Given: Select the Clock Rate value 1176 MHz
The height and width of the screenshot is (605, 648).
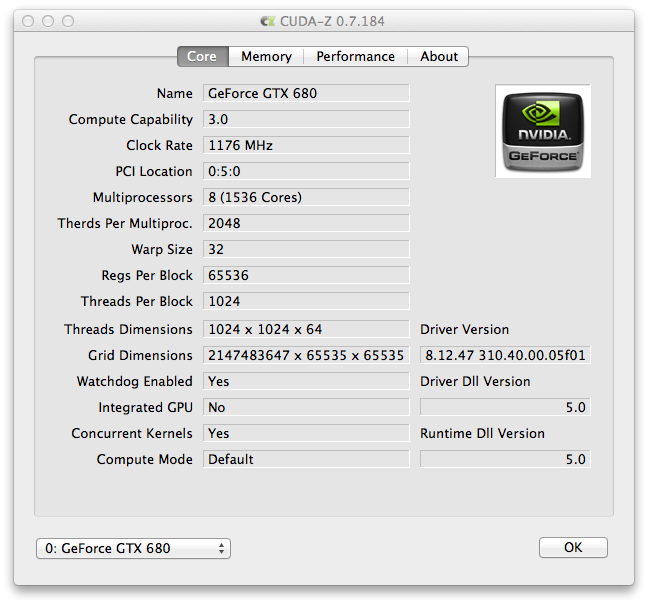Looking at the screenshot, I should [306, 145].
